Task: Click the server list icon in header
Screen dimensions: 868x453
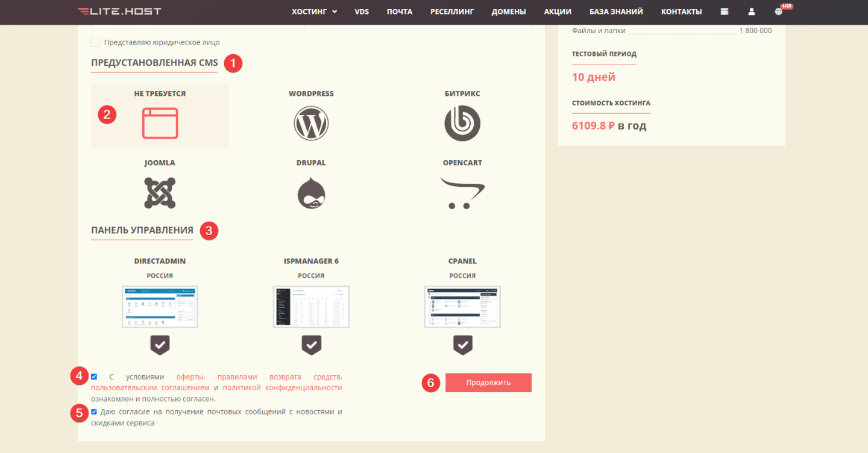Action: click(724, 11)
